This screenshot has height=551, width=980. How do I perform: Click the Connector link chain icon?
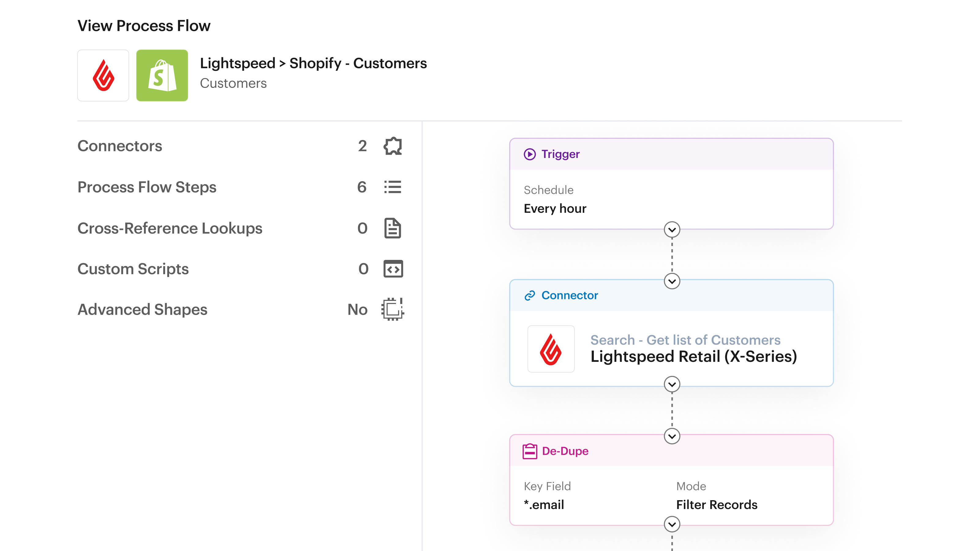530,295
